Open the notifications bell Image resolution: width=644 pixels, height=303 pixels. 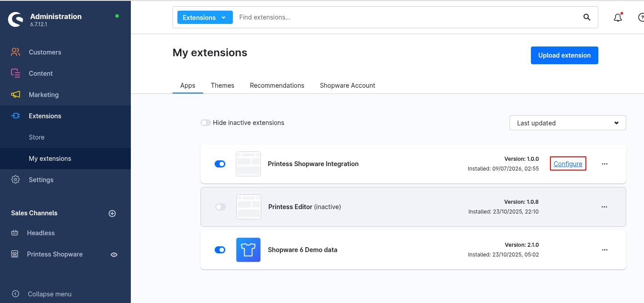tap(618, 18)
